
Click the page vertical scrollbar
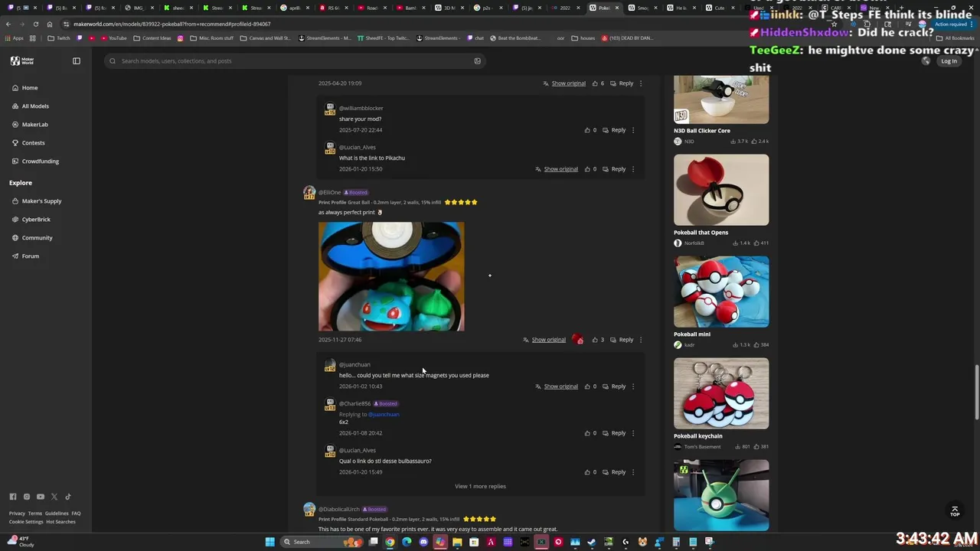pyautogui.click(x=976, y=390)
